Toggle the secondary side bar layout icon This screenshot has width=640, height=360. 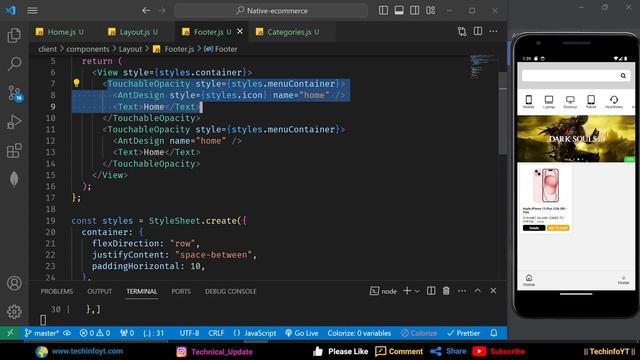click(414, 10)
